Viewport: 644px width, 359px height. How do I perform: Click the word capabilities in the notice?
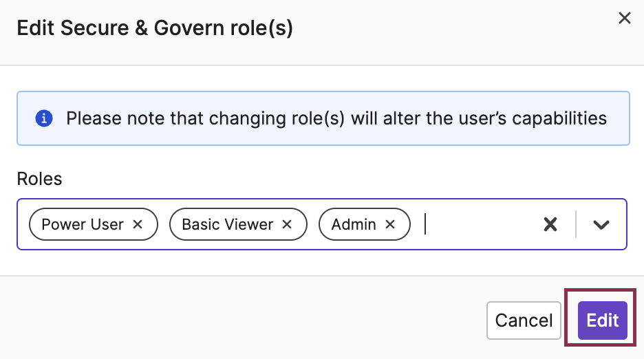click(559, 119)
